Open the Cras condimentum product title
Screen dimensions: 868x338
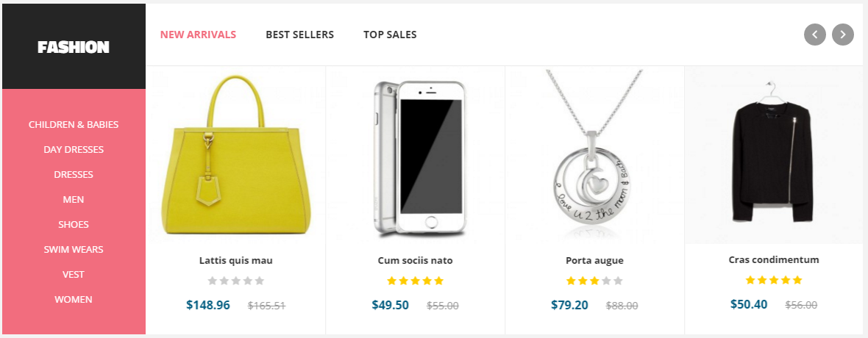[773, 260]
